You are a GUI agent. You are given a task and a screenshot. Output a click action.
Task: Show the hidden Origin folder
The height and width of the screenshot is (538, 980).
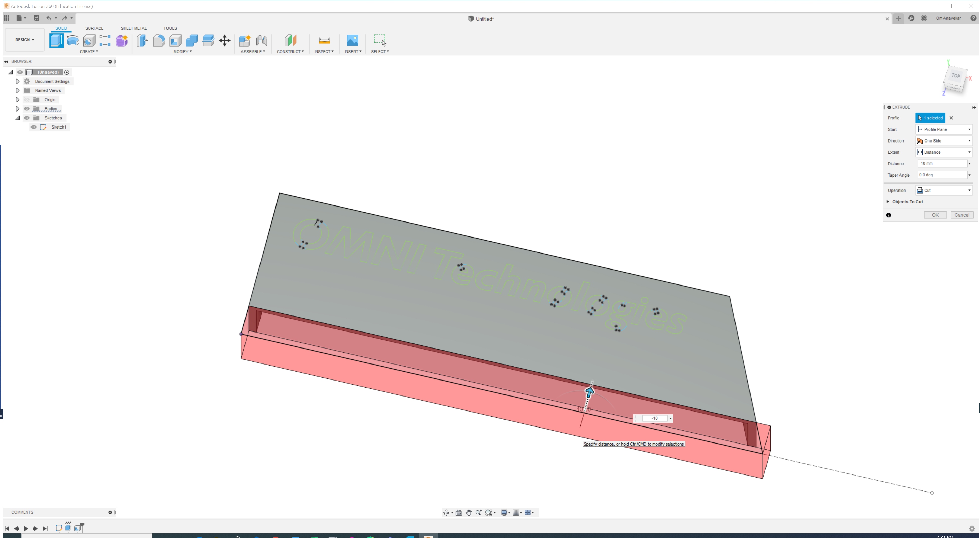click(27, 100)
